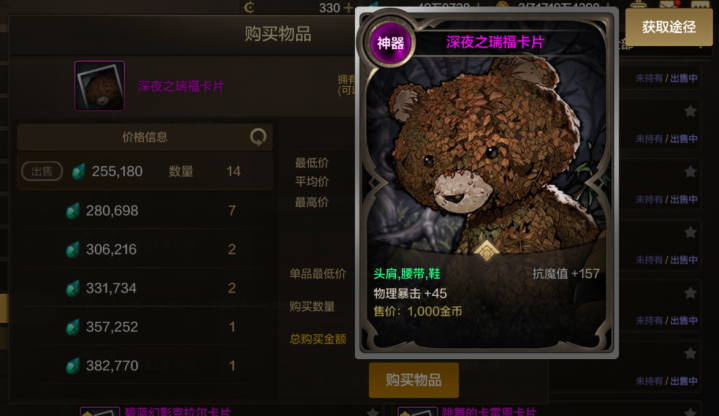Click the plus icon next to 330
Viewport: 719px width, 416px height.
click(x=348, y=7)
